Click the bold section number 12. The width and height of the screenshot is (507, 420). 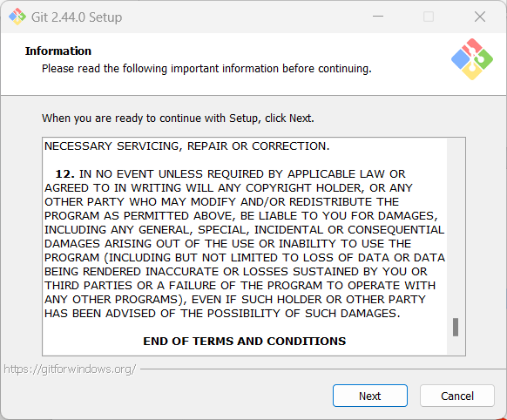click(x=65, y=174)
